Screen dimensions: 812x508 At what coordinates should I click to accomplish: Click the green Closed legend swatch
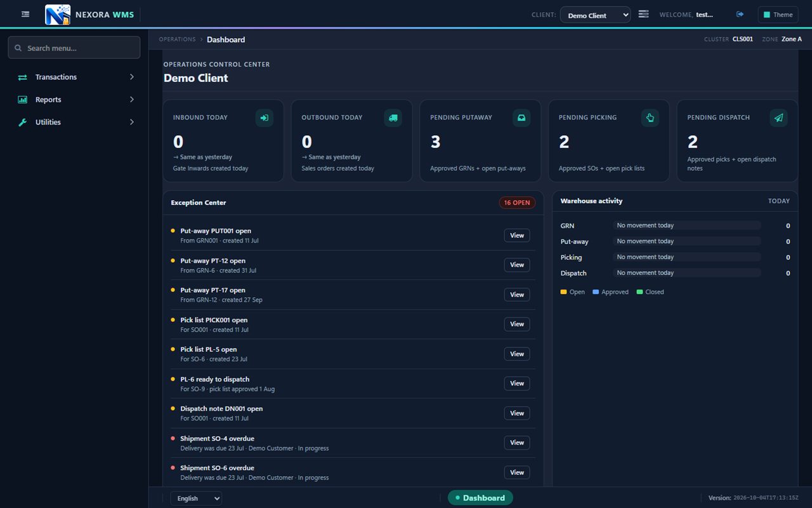(x=639, y=292)
